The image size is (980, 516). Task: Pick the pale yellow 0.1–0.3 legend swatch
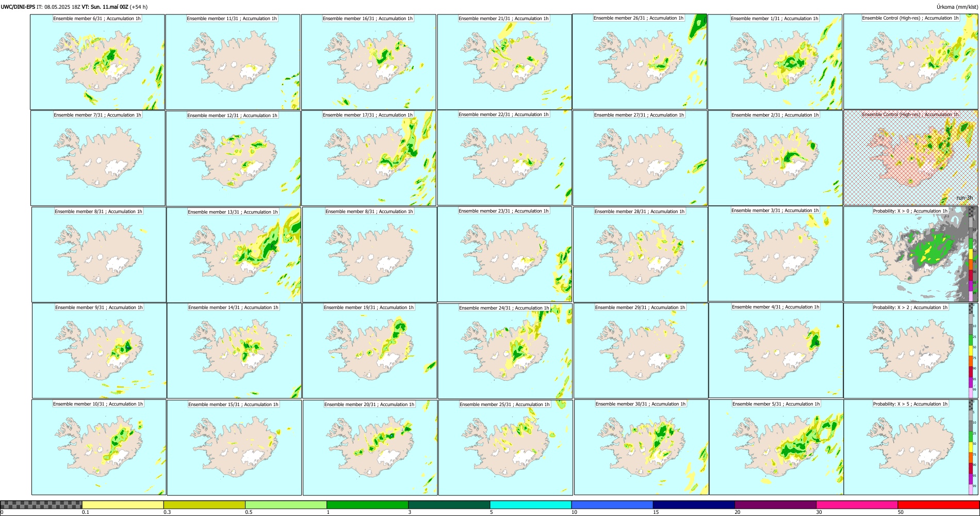(x=123, y=505)
